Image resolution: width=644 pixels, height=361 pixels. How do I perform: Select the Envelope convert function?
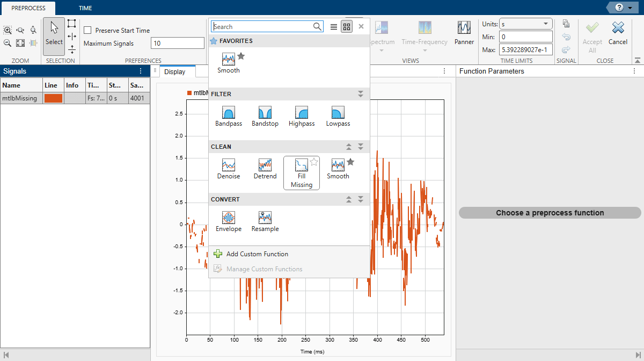point(229,221)
